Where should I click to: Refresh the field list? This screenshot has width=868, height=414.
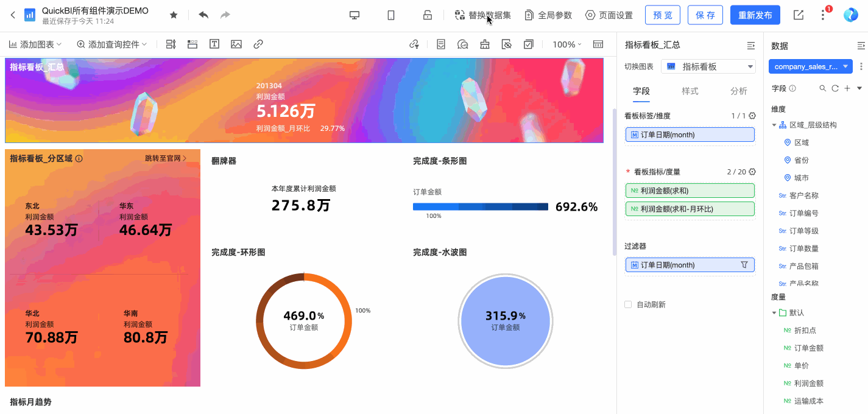click(835, 88)
